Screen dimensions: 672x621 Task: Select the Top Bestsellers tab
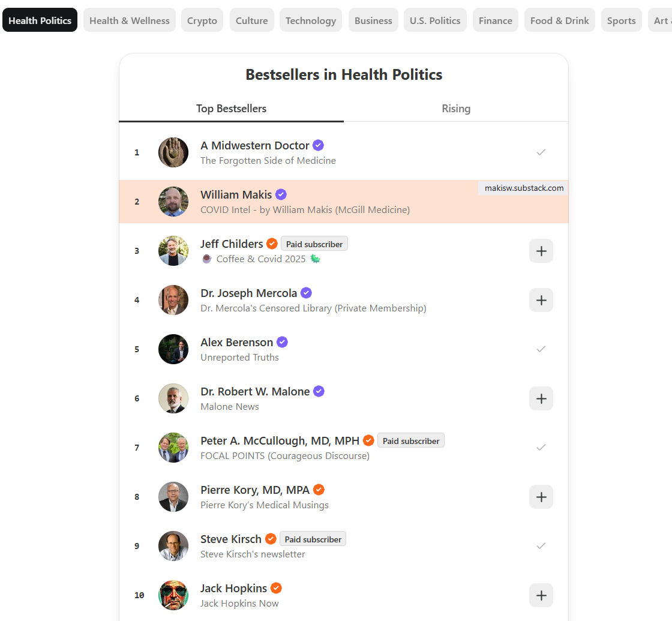pos(231,109)
